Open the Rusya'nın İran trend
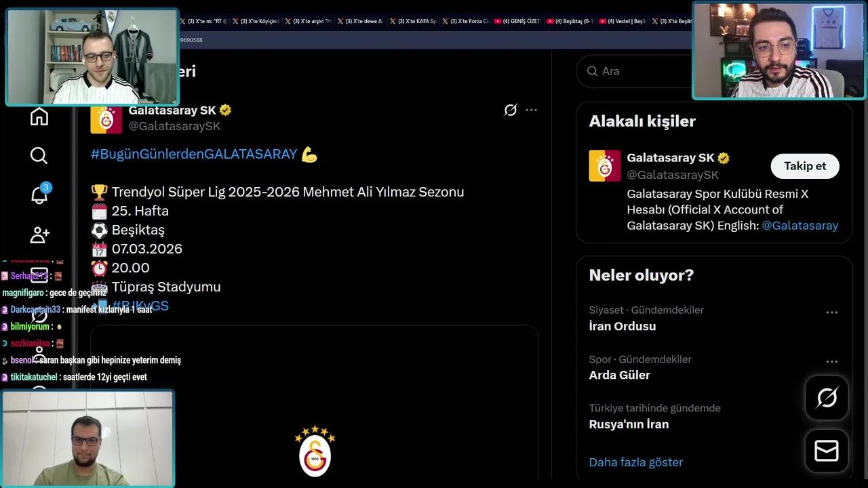This screenshot has height=488, width=868. pos(629,424)
